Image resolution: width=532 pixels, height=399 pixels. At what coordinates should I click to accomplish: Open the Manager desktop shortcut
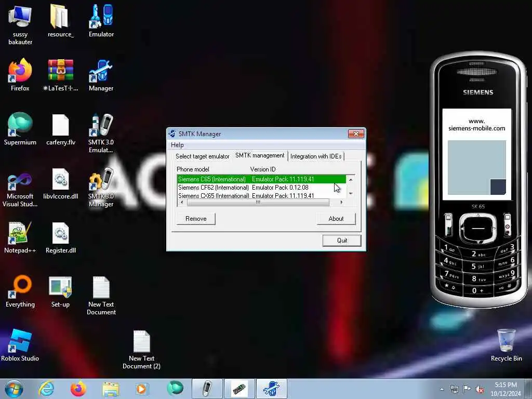[x=101, y=75]
